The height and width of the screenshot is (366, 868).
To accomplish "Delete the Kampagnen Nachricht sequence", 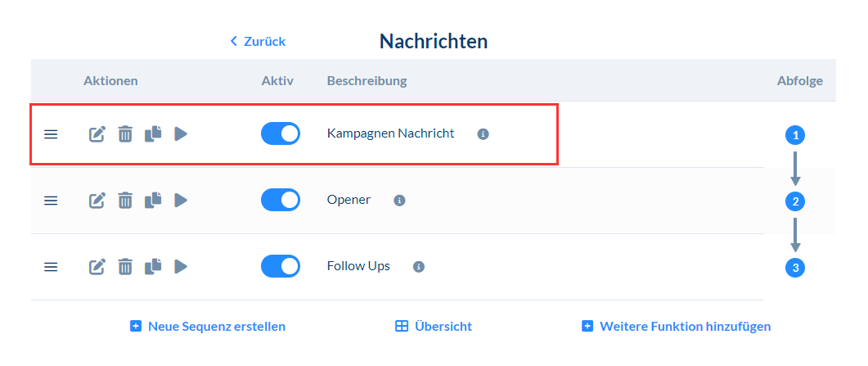I will [x=124, y=133].
